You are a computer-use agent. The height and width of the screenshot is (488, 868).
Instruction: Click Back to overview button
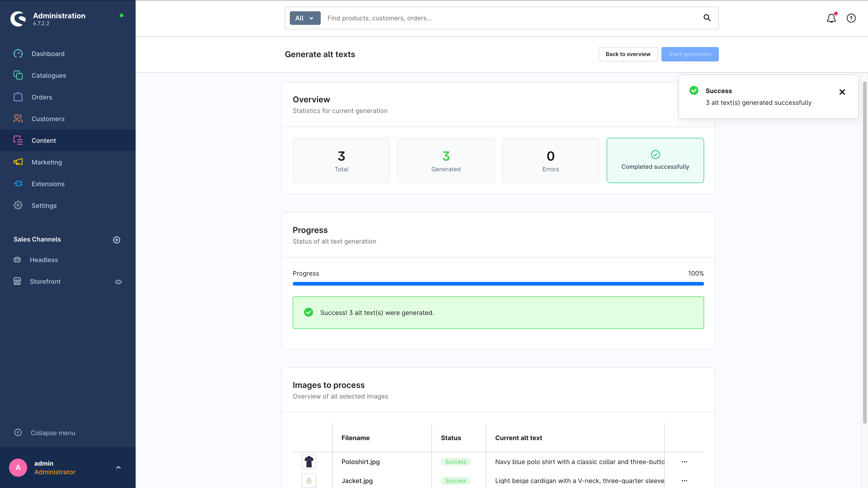pos(627,54)
